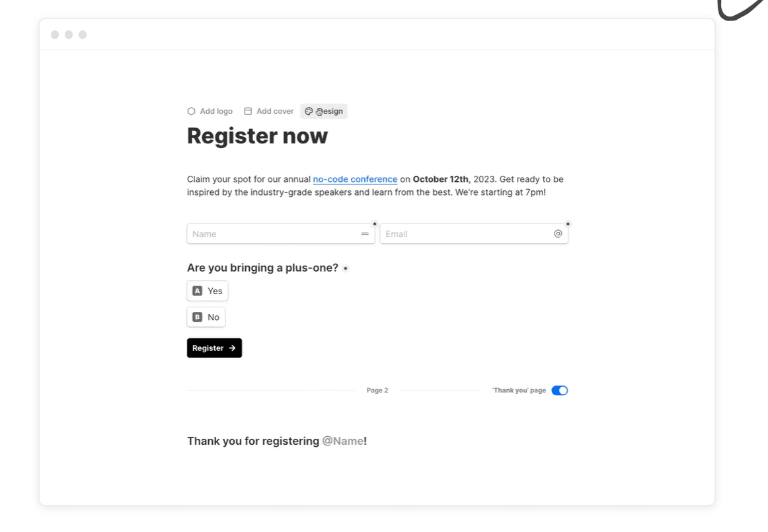Click the required dot on Name field
Screen dimensions: 768x532
pyautogui.click(x=375, y=224)
